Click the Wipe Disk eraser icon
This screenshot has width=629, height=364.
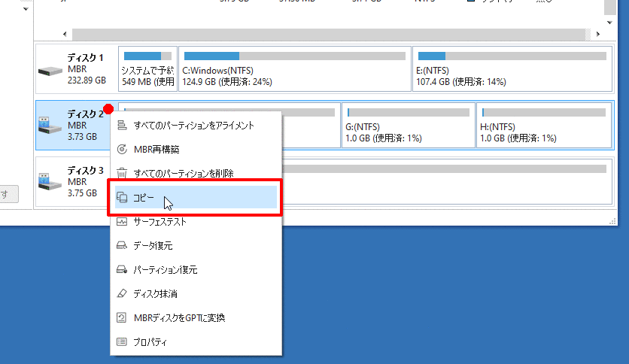(122, 294)
